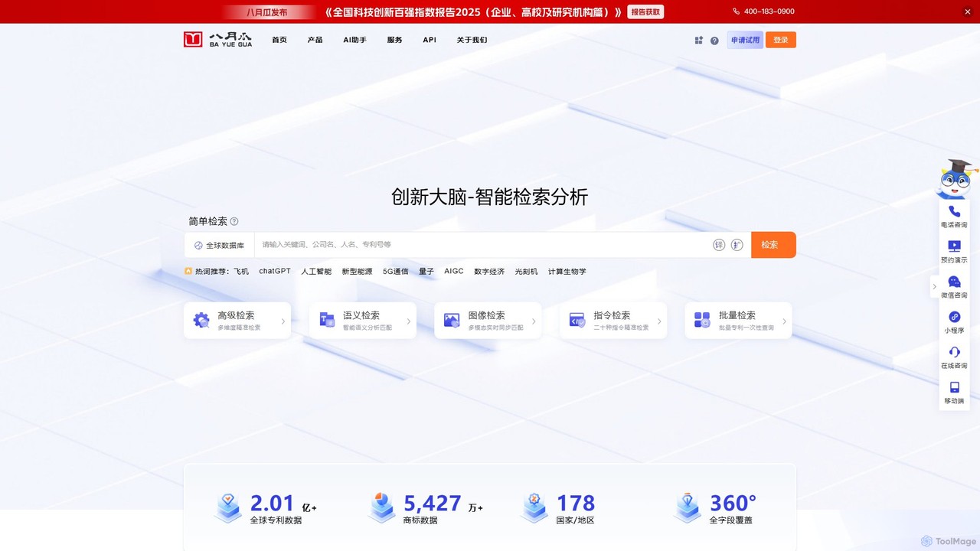
Task: Open the 全球数据库 database dropdown
Action: pos(219,245)
